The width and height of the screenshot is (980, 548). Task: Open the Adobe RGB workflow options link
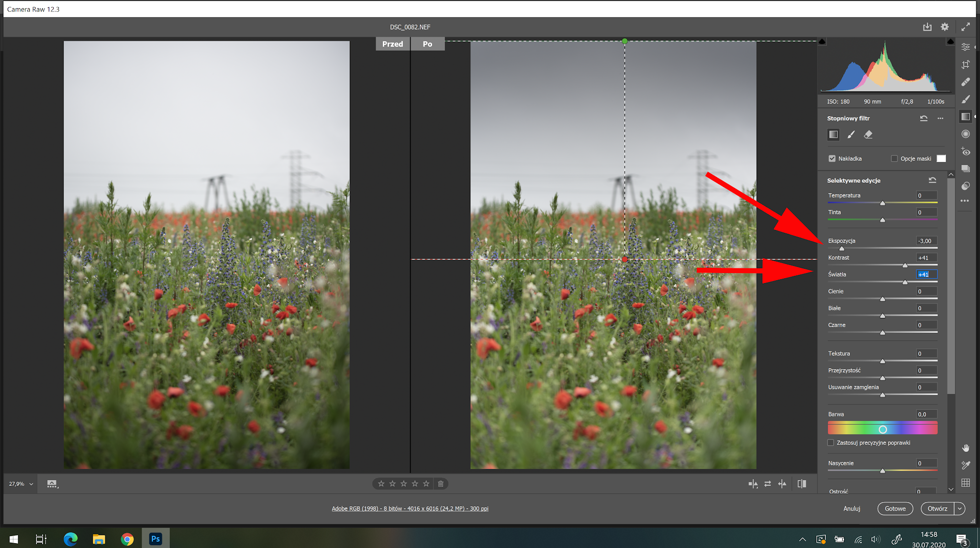point(410,509)
